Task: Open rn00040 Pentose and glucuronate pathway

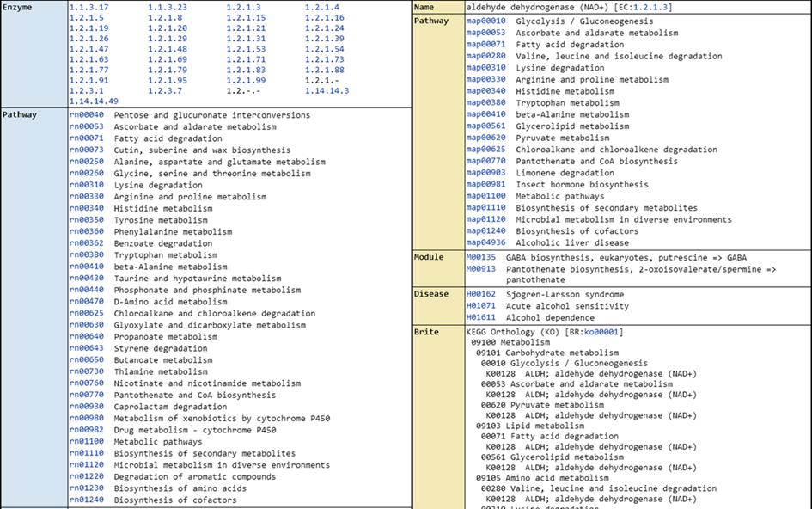Action: point(86,115)
